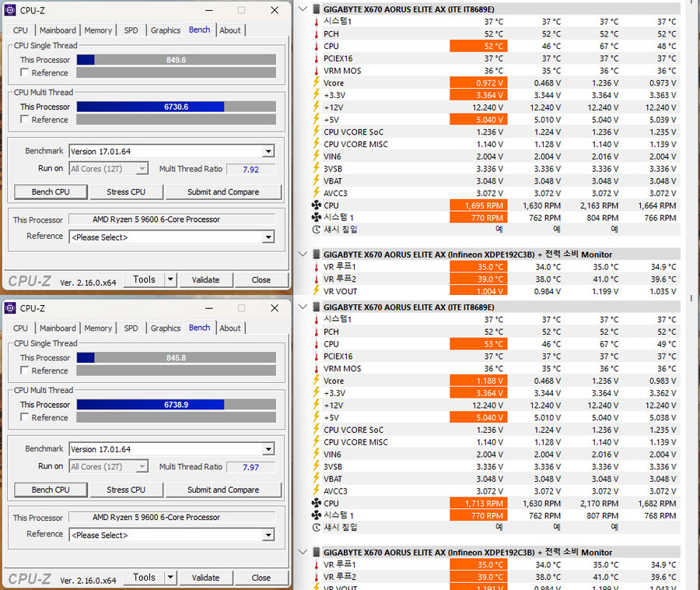The height and width of the screenshot is (590, 700).
Task: Click the Submit and Compare button
Action: pos(223,191)
